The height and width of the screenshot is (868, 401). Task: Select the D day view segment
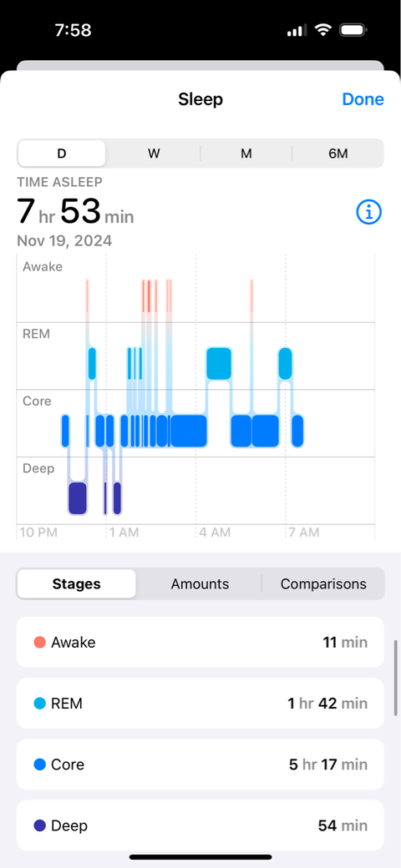(x=62, y=154)
